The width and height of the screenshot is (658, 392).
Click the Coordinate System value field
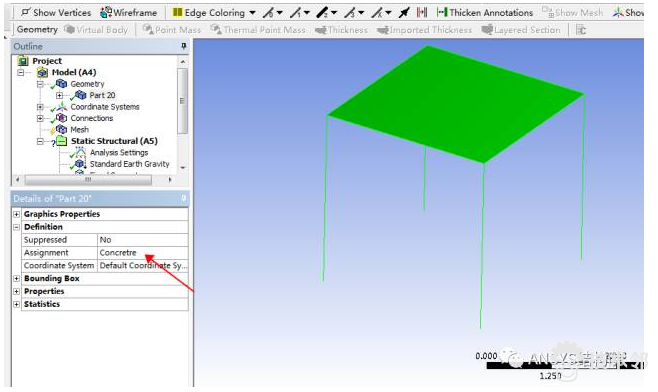tap(142, 266)
